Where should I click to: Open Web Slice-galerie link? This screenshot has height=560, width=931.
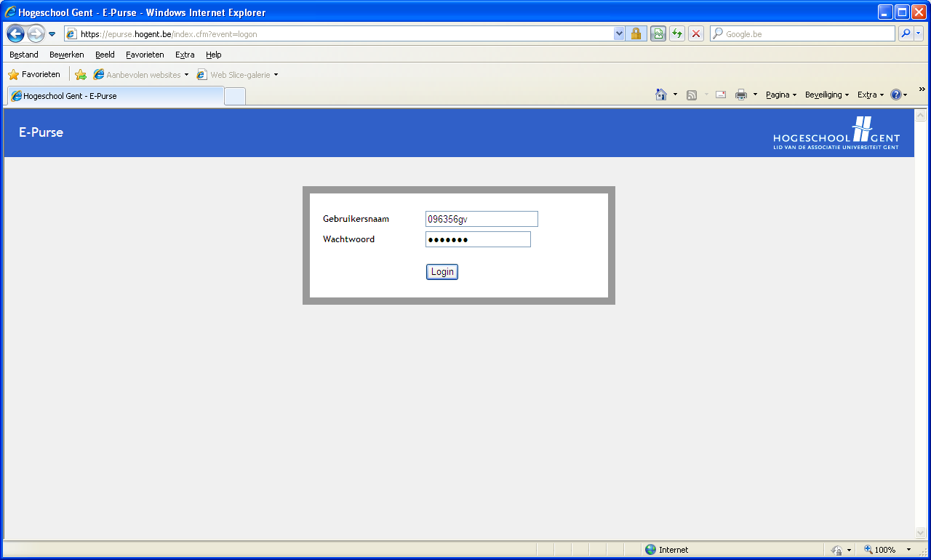coord(237,74)
